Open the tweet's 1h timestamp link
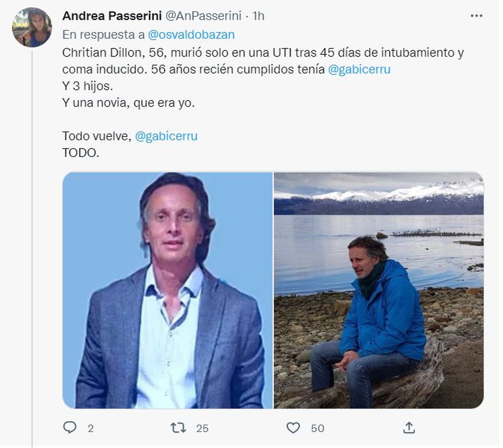503x448 pixels. (259, 16)
